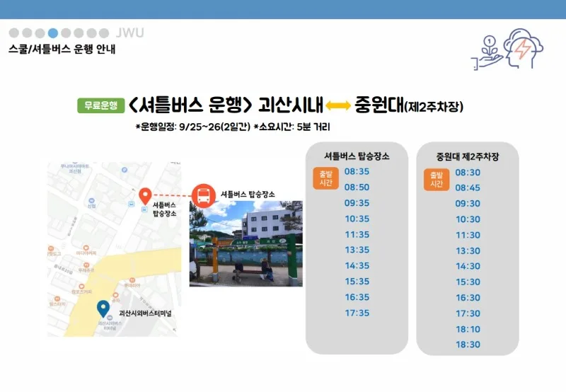Click 셔틀버스 탑승장소 label beside bus icon
This screenshot has width=566, height=392.
(x=248, y=194)
